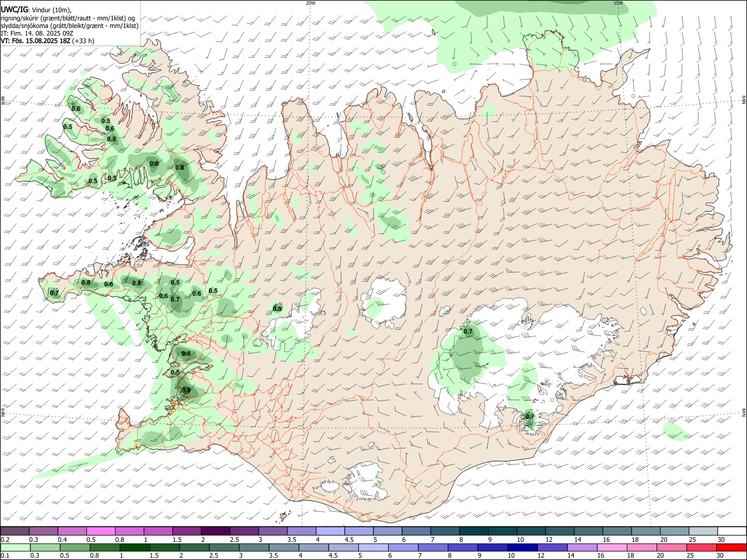The width and height of the screenshot is (747, 560).
Task: Click the '64N' label on the right edge
Action: pyautogui.click(x=743, y=412)
